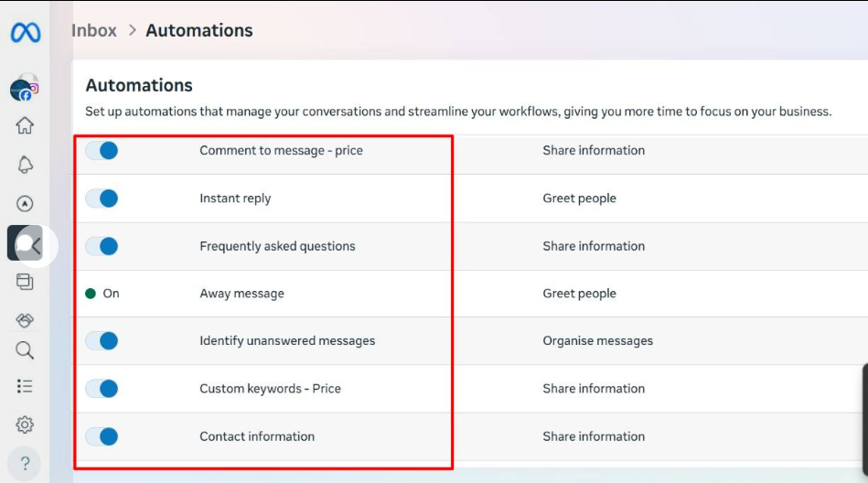Toggle the Contact information automation
Screen dimensions: 868x483
102,436
